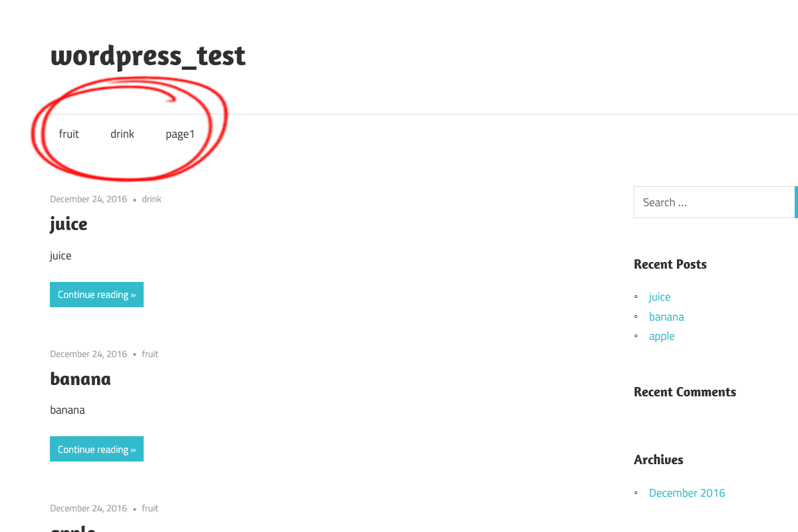Click the juice post date link
This screenshot has height=532, width=798.
[x=88, y=199]
